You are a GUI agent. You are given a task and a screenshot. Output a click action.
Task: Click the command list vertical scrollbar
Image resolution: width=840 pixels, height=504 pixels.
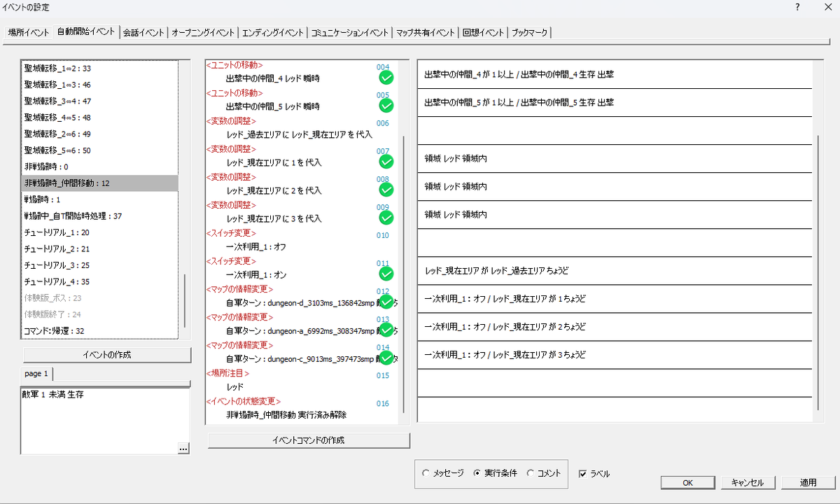403,273
